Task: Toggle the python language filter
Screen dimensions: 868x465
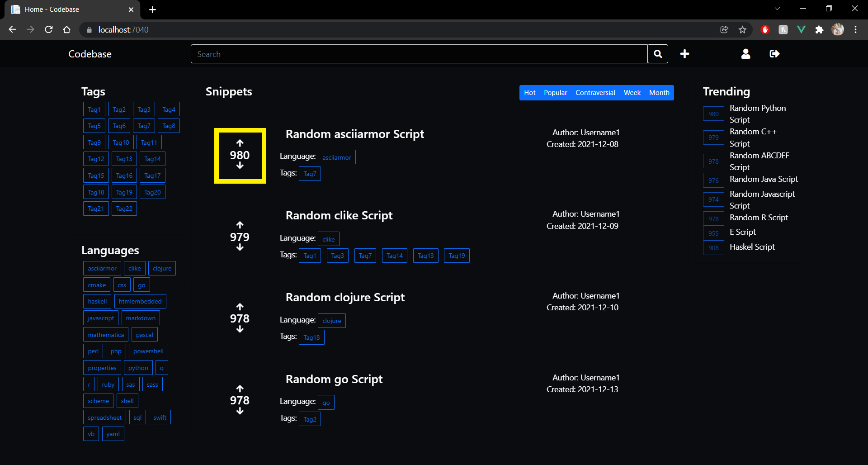Action: 138,367
